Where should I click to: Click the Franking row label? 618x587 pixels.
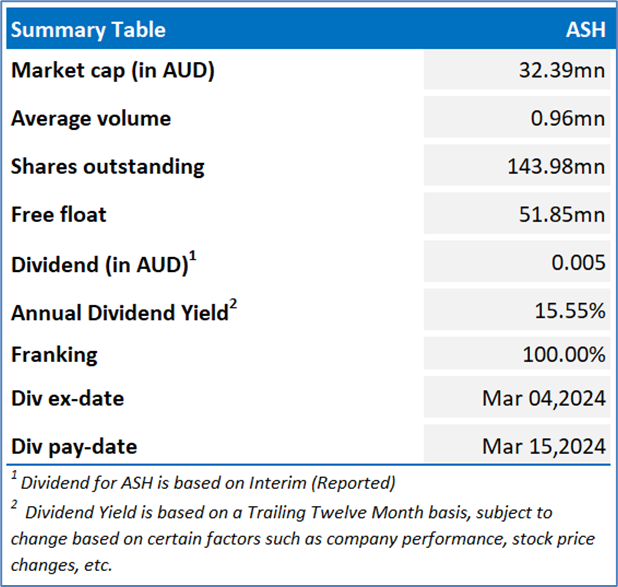point(54,354)
